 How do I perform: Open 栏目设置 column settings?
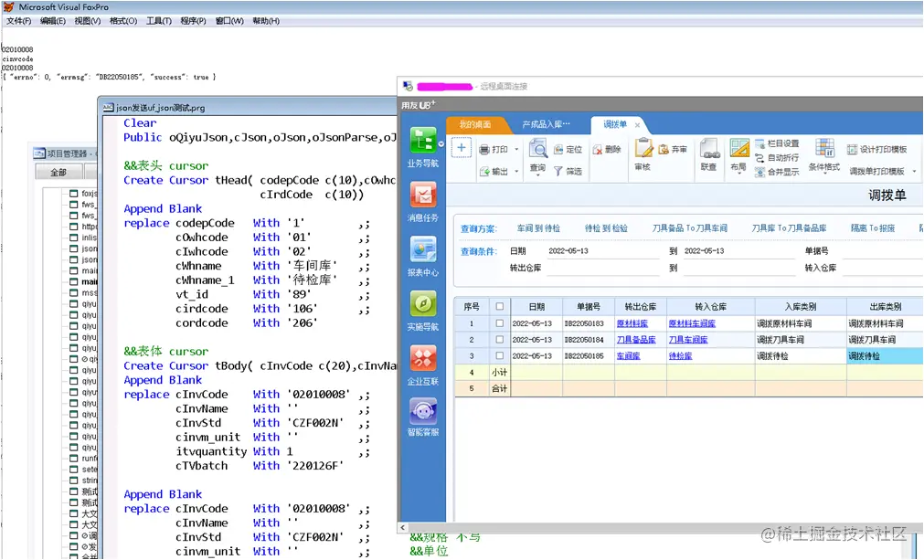pos(777,143)
